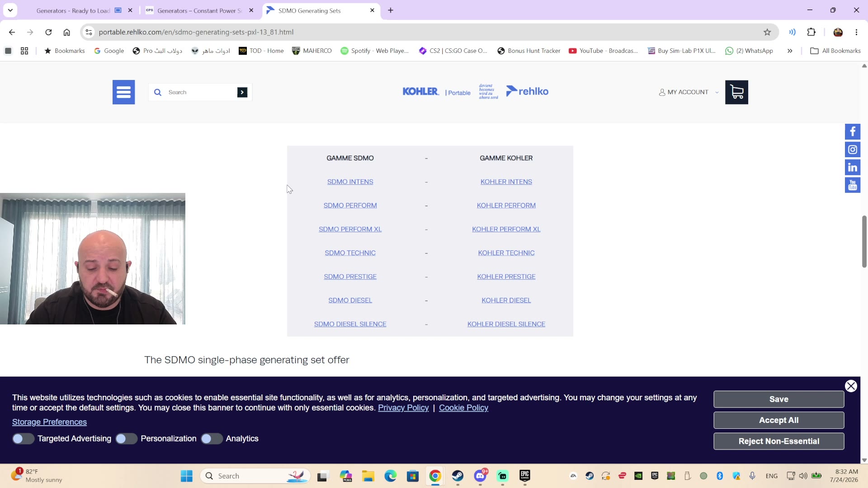
Task: Open the system tray volume icon
Action: click(803, 476)
